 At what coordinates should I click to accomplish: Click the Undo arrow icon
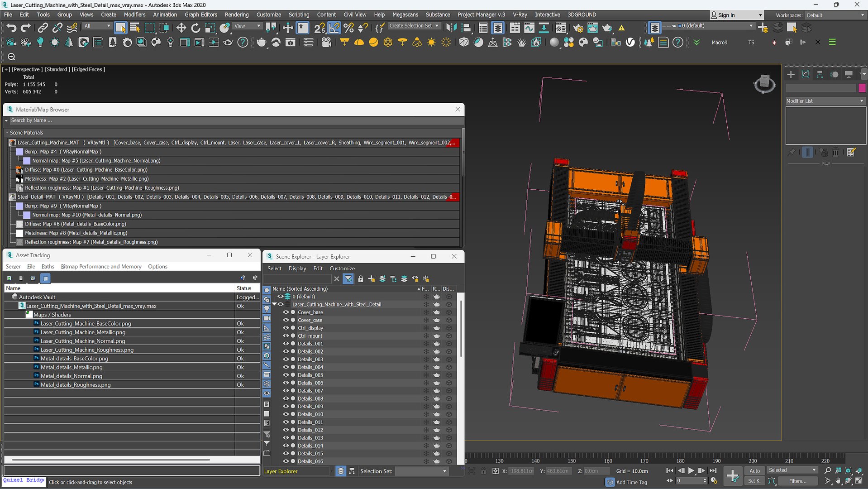11,28
